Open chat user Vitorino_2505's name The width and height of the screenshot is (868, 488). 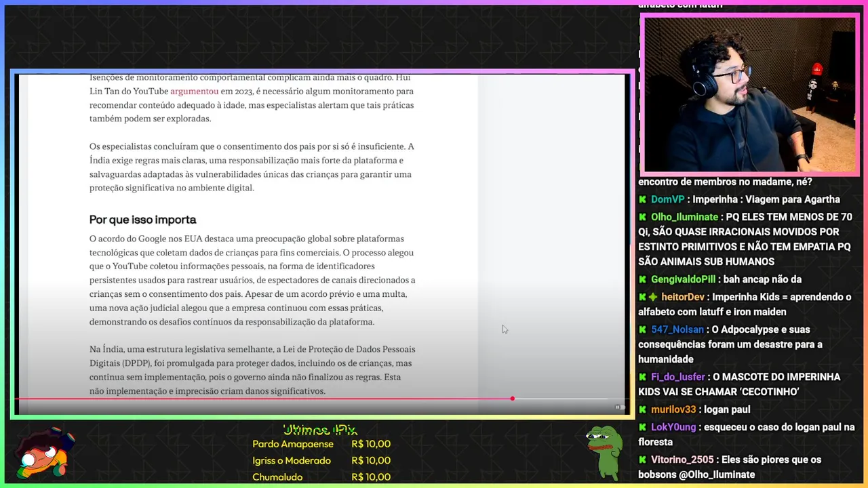click(682, 460)
